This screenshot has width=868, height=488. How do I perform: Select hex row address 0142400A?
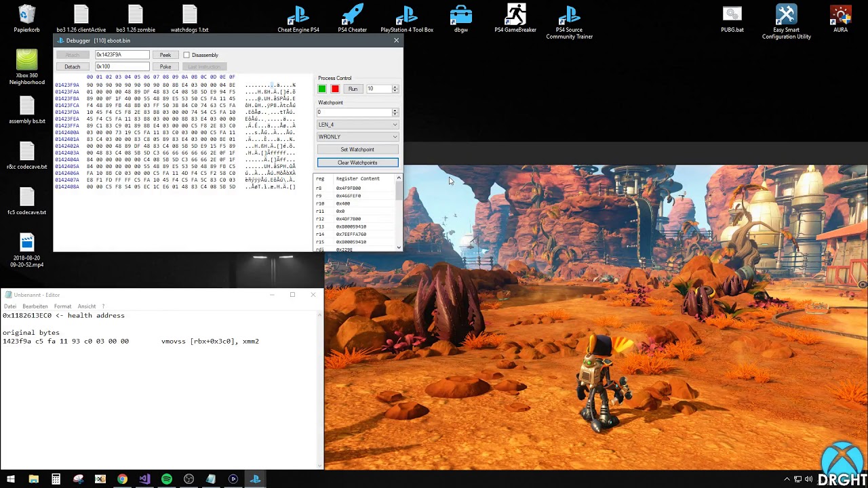(67, 133)
